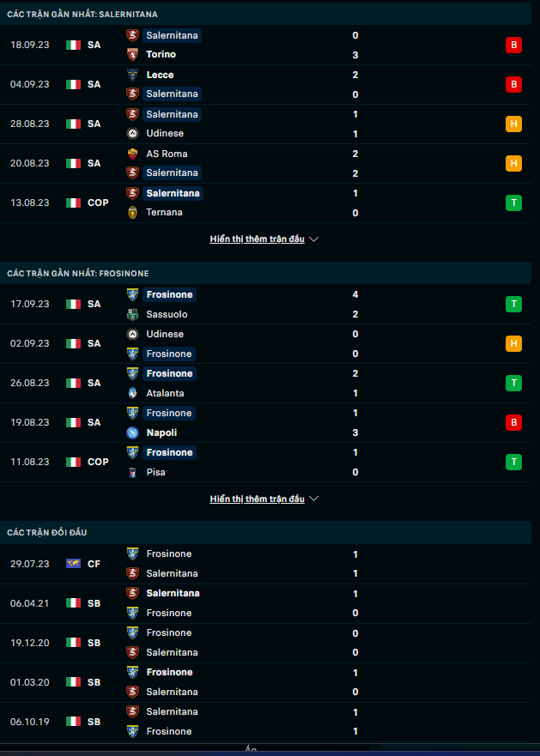Open Frosinone vs Sassuolo 17.09.23 match row
This screenshot has height=756, width=540.
[x=258, y=304]
